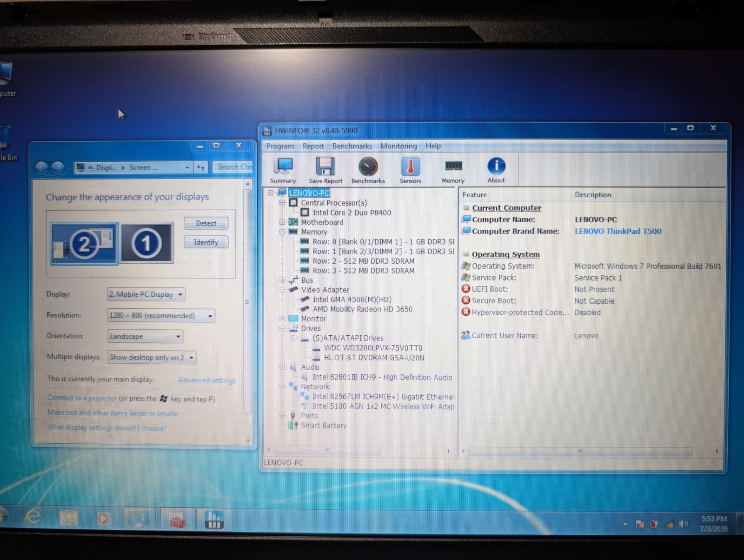Open the Display dropdown in Screen Resolution

coord(146,294)
